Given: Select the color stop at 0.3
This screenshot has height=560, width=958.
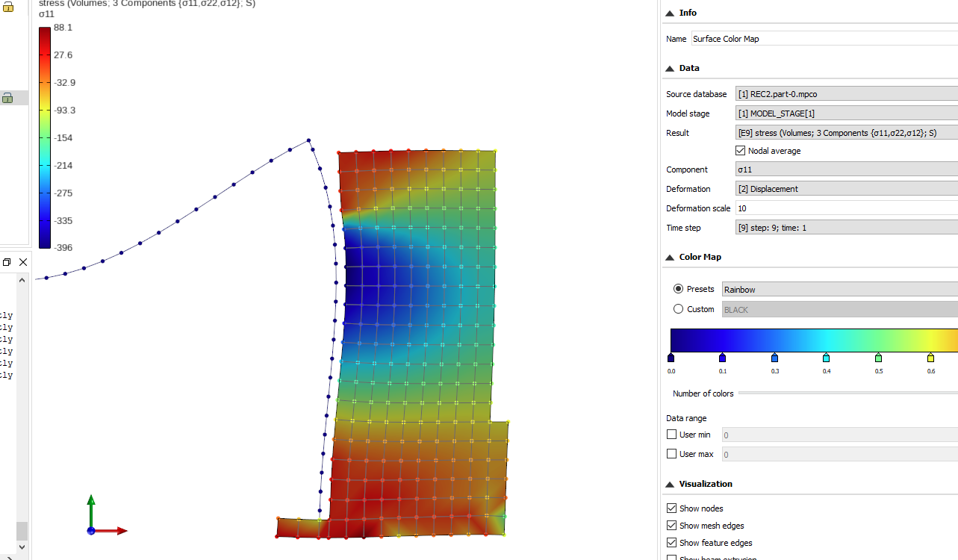Looking at the screenshot, I should pos(774,358).
